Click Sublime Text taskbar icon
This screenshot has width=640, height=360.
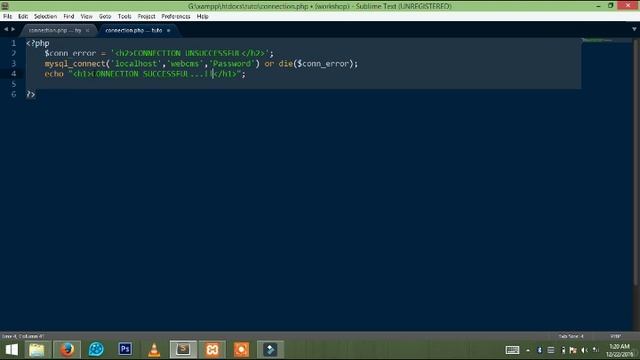[x=183, y=349]
